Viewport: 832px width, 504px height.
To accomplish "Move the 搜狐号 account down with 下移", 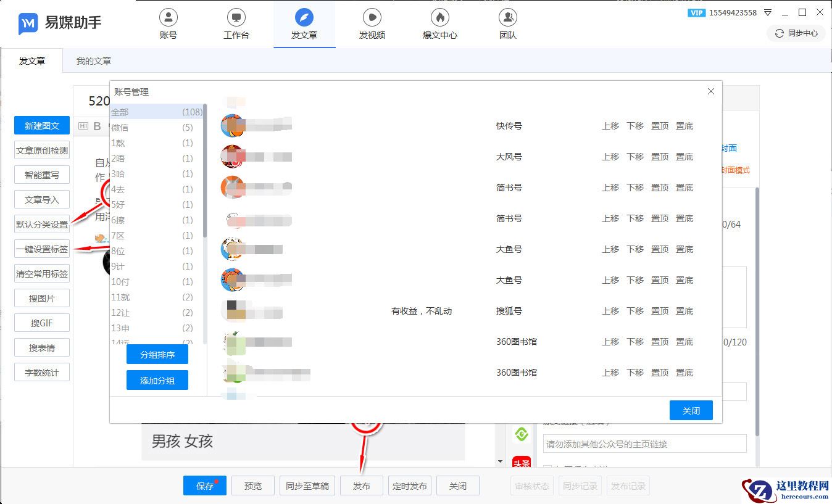I will pos(635,311).
